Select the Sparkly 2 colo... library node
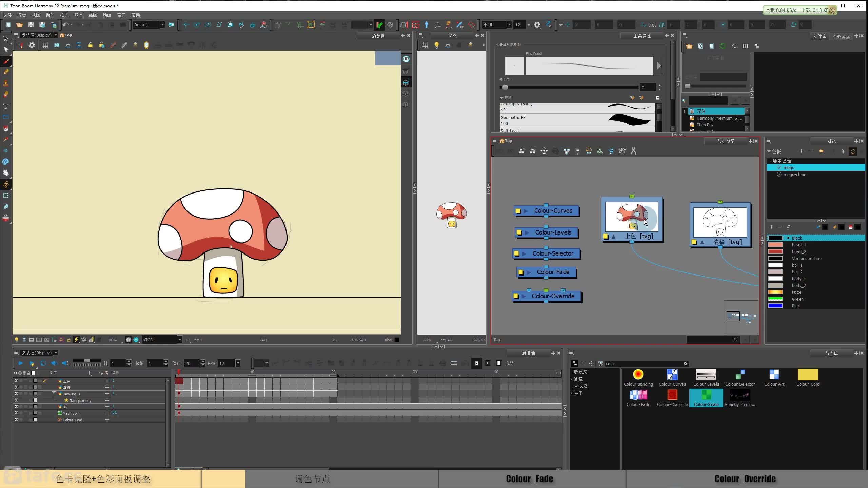The width and height of the screenshot is (868, 488). click(740, 398)
